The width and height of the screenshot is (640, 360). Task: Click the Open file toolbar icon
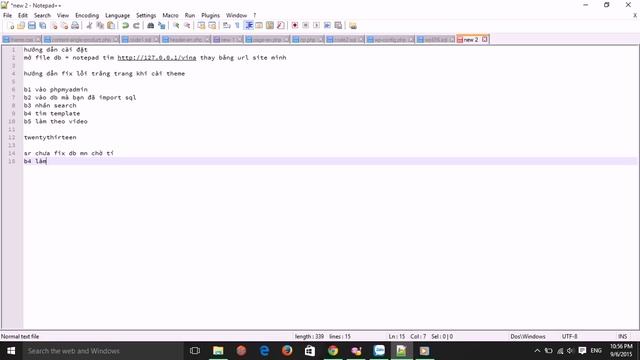tap(21, 26)
